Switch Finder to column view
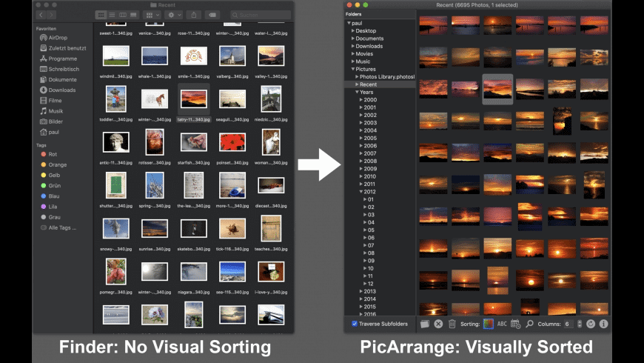 [122, 15]
